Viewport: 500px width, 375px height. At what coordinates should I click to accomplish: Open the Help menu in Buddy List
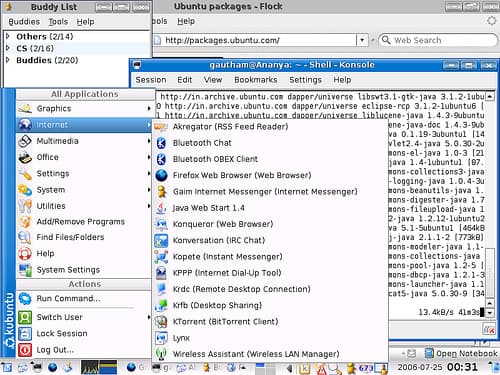tap(85, 22)
